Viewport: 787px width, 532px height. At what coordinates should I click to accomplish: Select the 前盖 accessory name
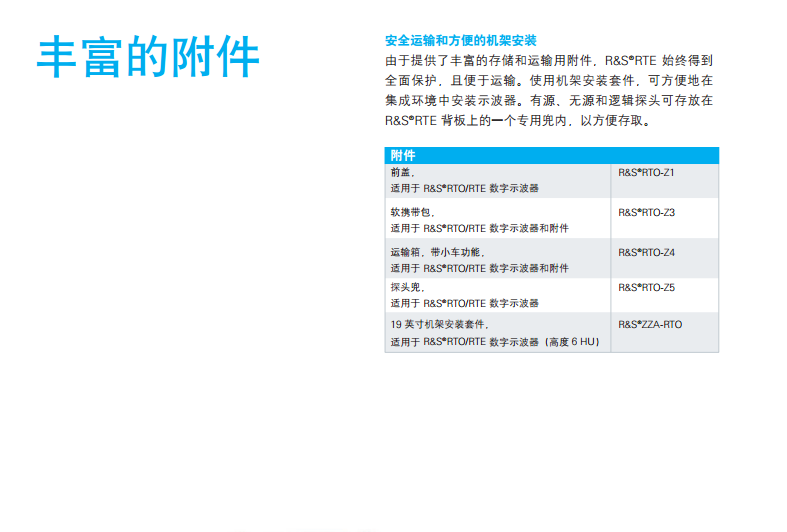400,173
